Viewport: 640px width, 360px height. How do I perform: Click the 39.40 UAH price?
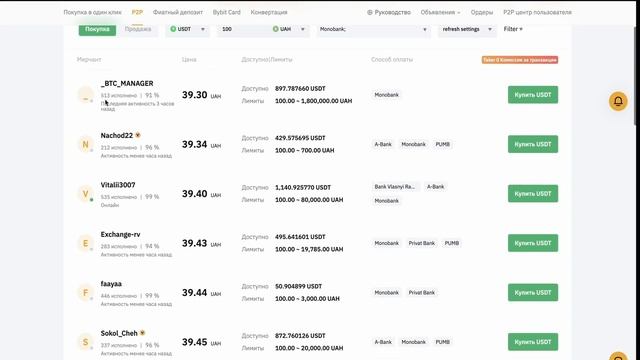point(201,193)
